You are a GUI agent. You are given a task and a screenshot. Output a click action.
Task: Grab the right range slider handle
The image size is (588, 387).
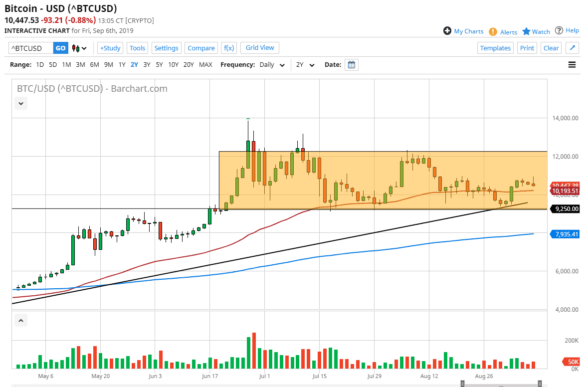(x=540, y=383)
